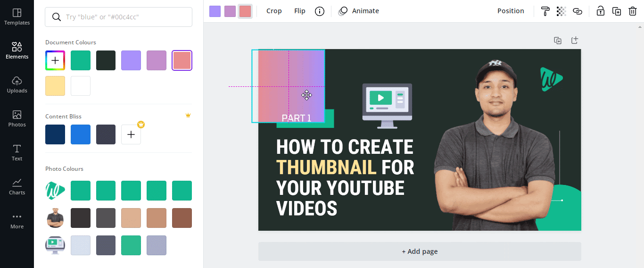This screenshot has height=268, width=644.
Task: Pick the reddish brown photo colour swatch
Action: point(182,218)
